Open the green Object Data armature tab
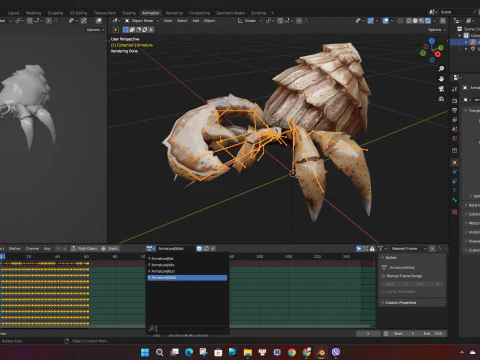This screenshot has width=480, height=360. (455, 191)
